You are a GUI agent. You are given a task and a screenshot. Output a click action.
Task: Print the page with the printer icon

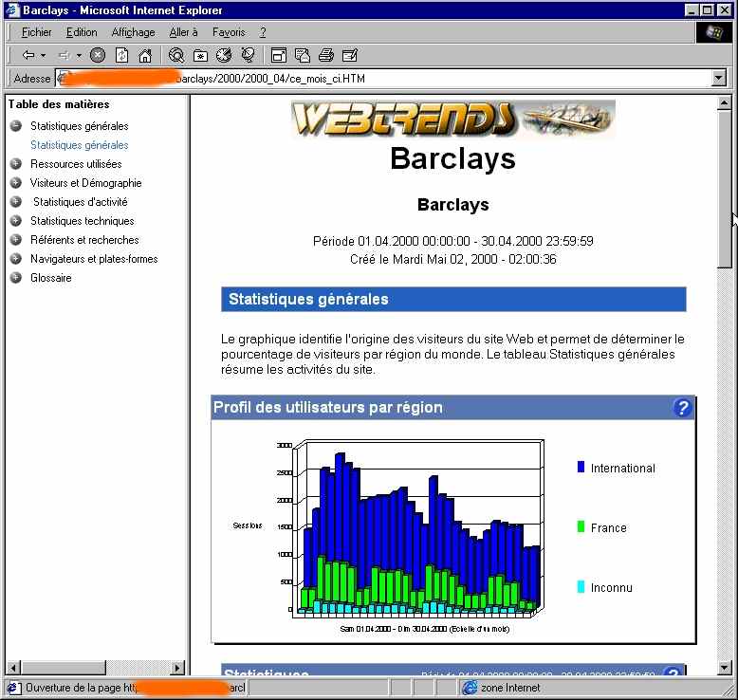(x=325, y=56)
